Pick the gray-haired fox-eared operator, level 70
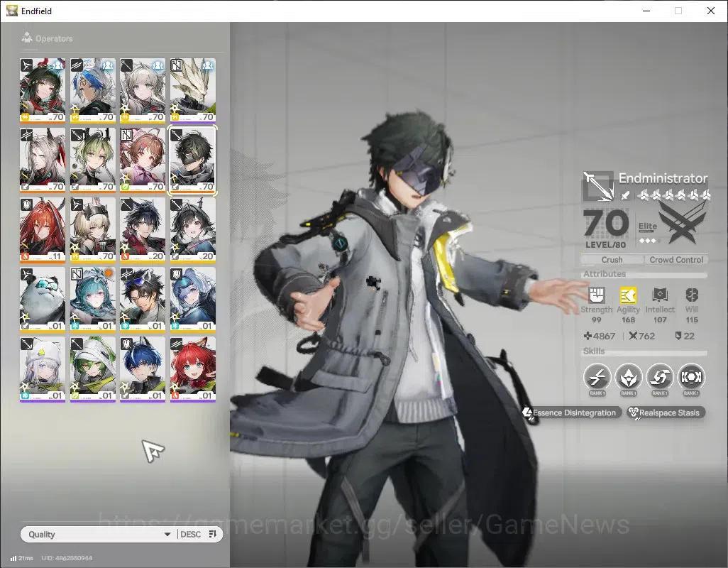Image resolution: width=728 pixels, height=568 pixels. pyautogui.click(x=43, y=160)
